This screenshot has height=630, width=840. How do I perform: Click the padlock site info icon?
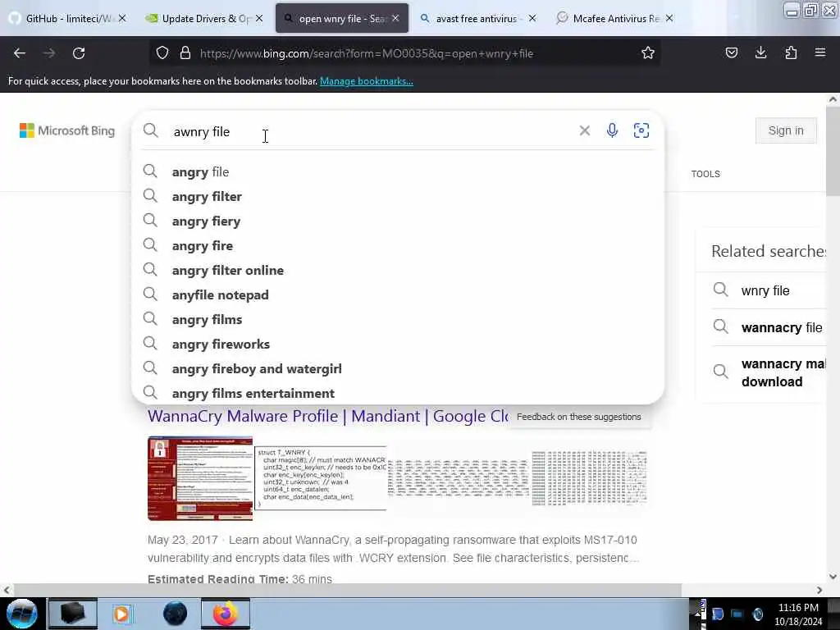(185, 53)
